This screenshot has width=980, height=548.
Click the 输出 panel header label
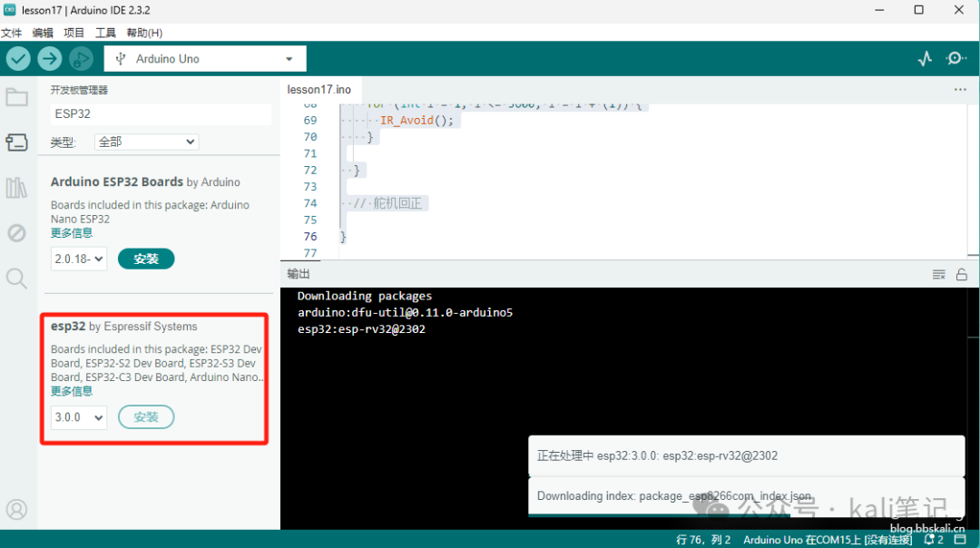299,274
